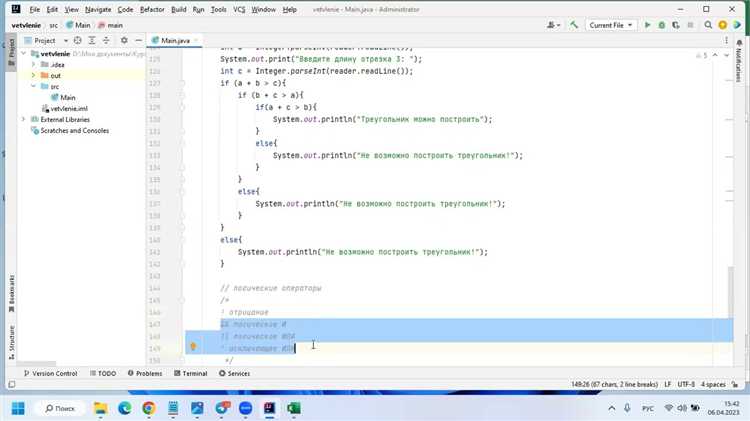Open the user account icon menu
Screen dimensions: 750x421
pyautogui.click(x=553, y=25)
